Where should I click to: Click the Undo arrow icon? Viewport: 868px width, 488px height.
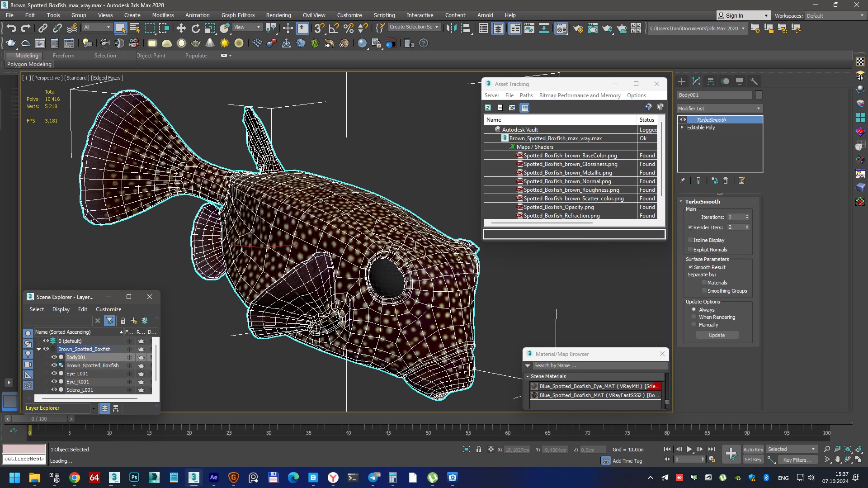click(11, 28)
